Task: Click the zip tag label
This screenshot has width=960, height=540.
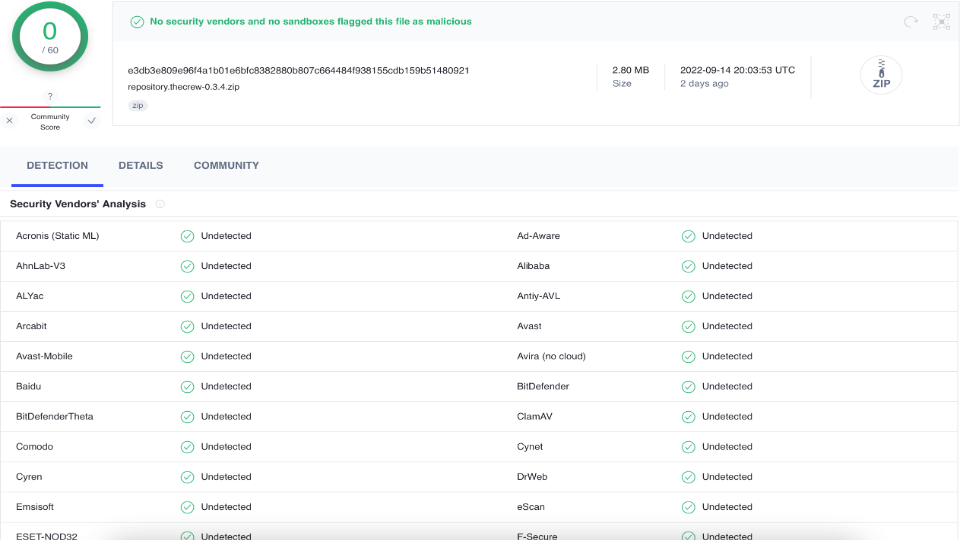Action: pos(138,105)
